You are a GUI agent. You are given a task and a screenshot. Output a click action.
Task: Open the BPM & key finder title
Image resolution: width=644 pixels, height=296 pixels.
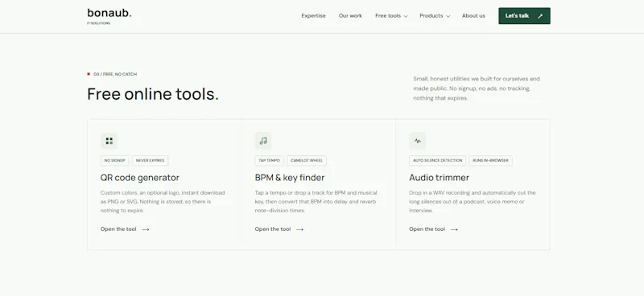tap(290, 178)
